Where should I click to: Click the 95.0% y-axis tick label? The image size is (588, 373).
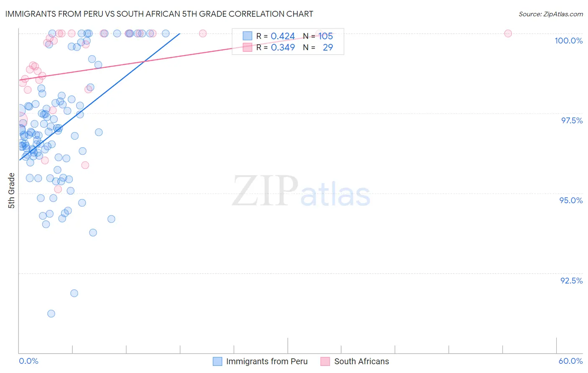[x=571, y=200]
